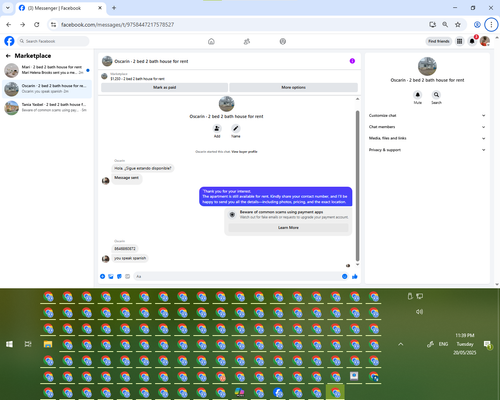This screenshot has width=500, height=400.
Task: Open the Chrome three-dot menu
Action: pyautogui.click(x=491, y=25)
